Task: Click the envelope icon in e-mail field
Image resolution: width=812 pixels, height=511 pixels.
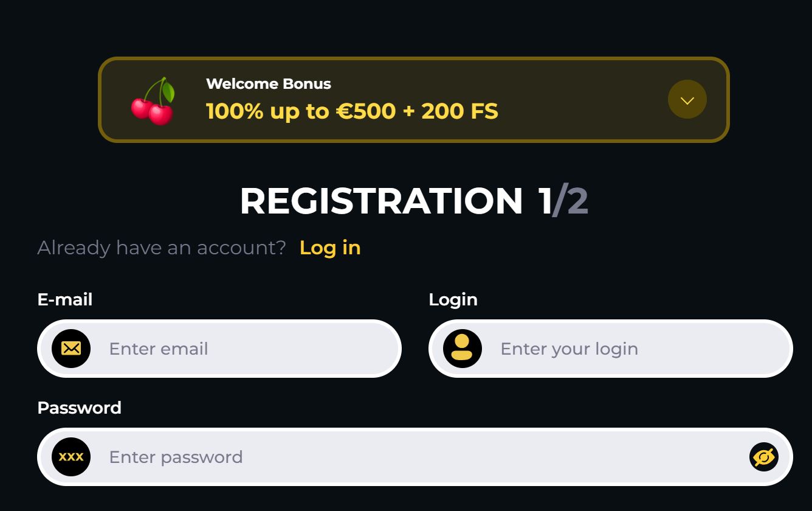Action: [71, 349]
